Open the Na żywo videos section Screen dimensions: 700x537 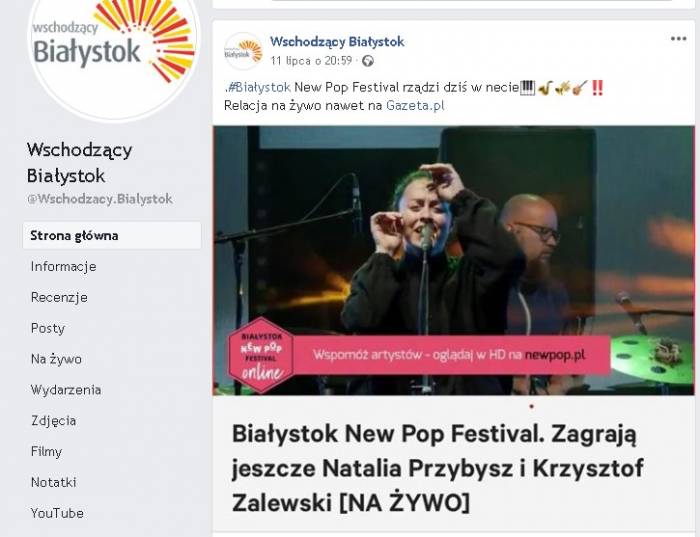tap(56, 359)
